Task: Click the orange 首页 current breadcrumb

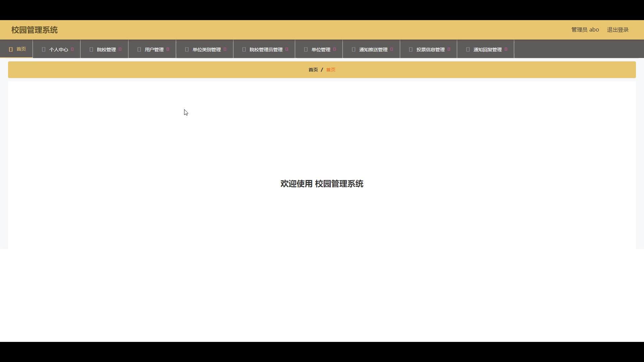Action: tap(331, 70)
